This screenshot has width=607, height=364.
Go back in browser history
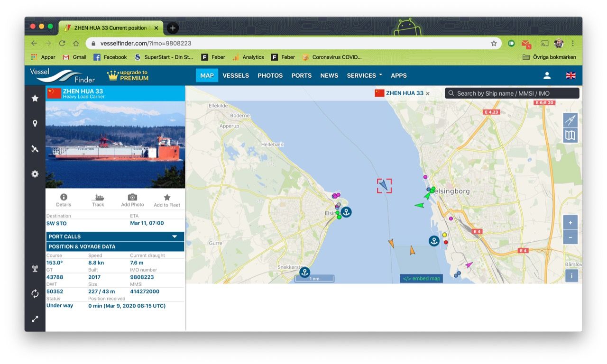(x=34, y=43)
